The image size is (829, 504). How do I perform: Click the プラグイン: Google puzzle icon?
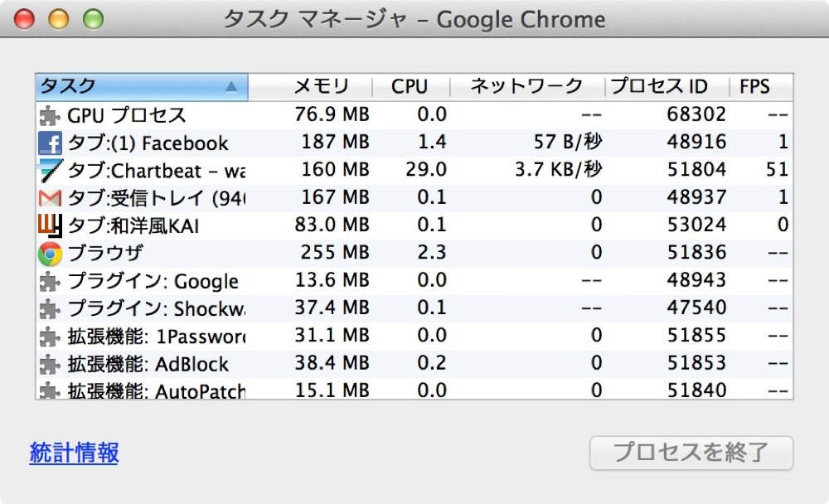tap(51, 281)
